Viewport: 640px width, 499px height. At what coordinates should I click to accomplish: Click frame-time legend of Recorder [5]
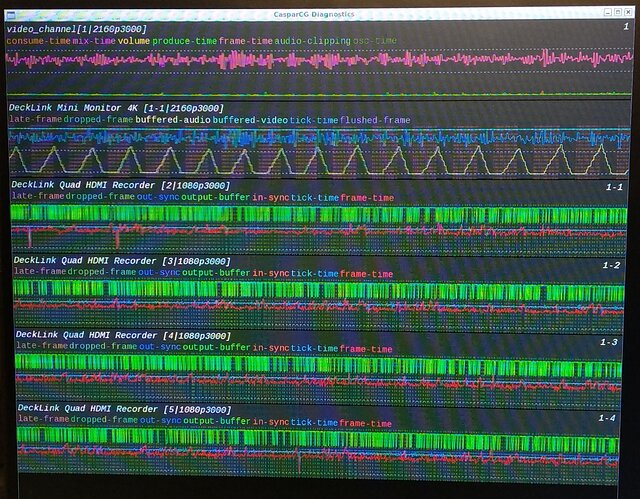[x=365, y=423]
